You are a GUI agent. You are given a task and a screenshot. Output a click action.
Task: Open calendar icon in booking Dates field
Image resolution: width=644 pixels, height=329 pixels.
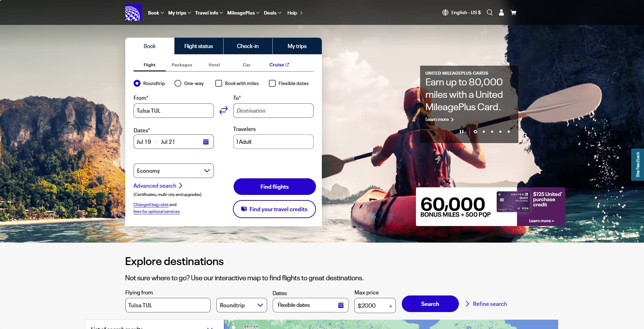coord(206,142)
